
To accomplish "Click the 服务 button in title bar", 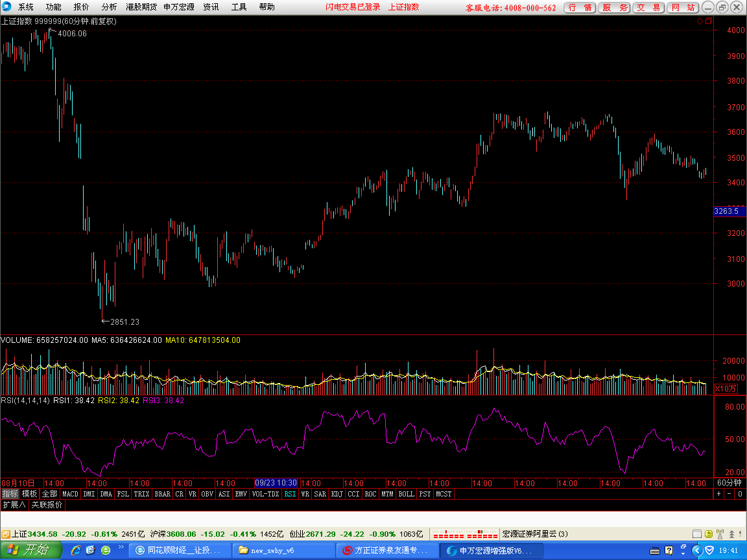I will click(x=615, y=8).
